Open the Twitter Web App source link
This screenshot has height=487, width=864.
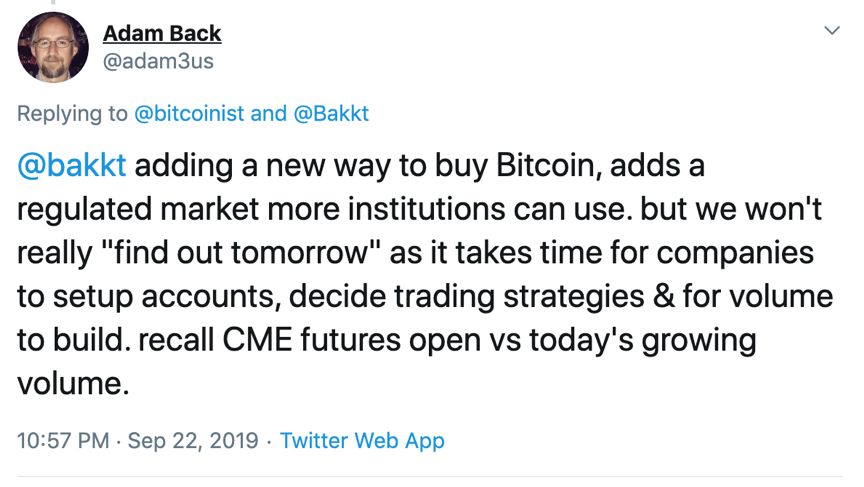(362, 440)
